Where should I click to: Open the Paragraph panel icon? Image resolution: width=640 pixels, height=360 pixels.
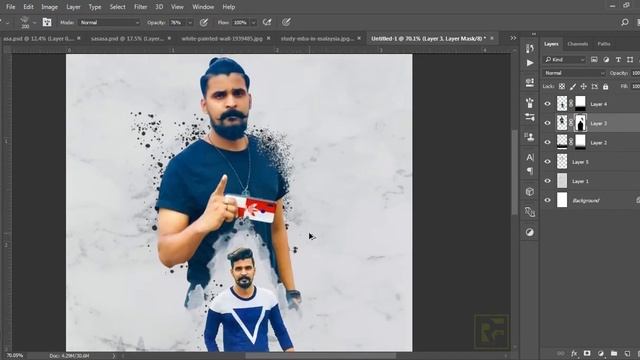(530, 171)
